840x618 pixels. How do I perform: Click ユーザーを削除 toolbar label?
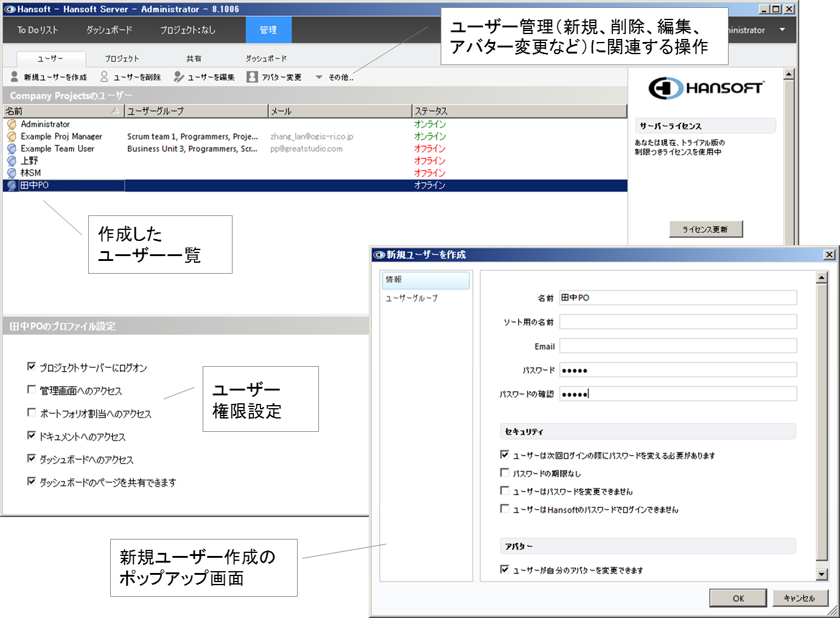pos(137,77)
